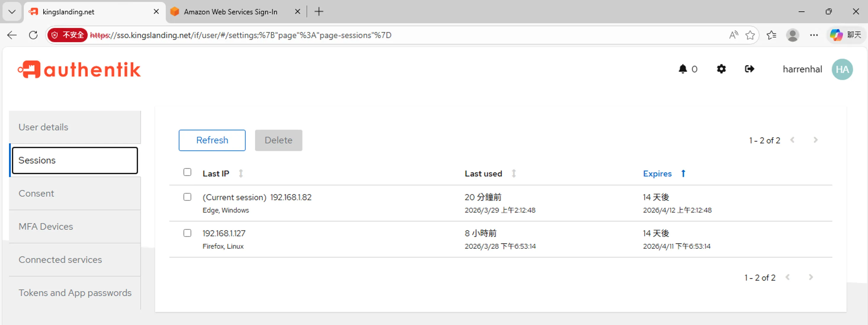Screen dimensions: 868x325
Task: Close the kingslanding.net tab
Action: pos(156,12)
